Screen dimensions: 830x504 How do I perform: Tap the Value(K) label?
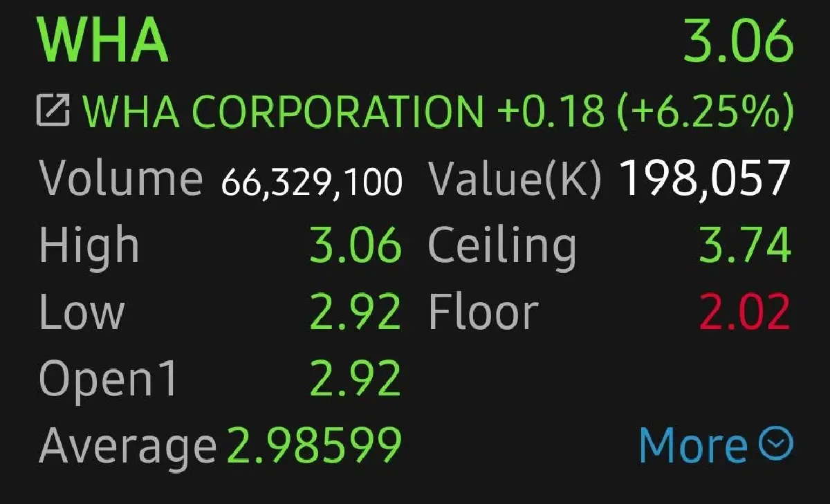coord(515,180)
